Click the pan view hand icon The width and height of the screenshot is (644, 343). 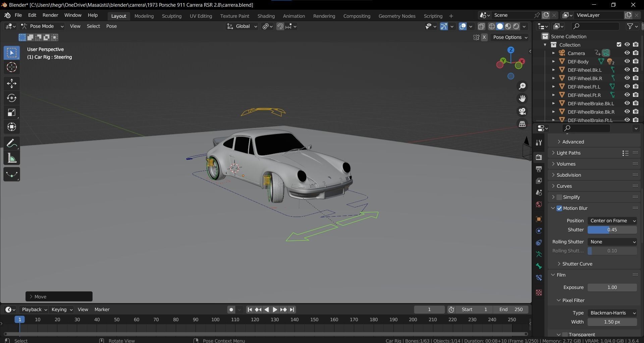pyautogui.click(x=522, y=99)
